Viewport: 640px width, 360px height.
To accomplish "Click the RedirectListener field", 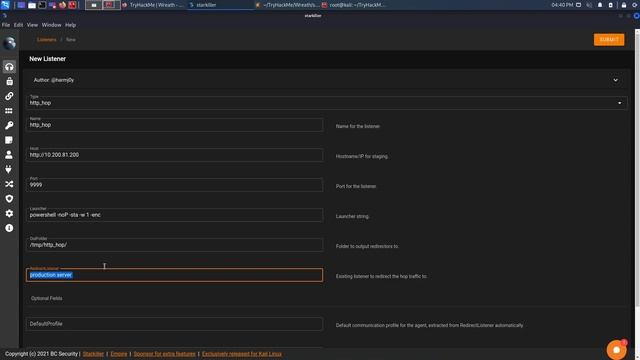I will (175, 275).
